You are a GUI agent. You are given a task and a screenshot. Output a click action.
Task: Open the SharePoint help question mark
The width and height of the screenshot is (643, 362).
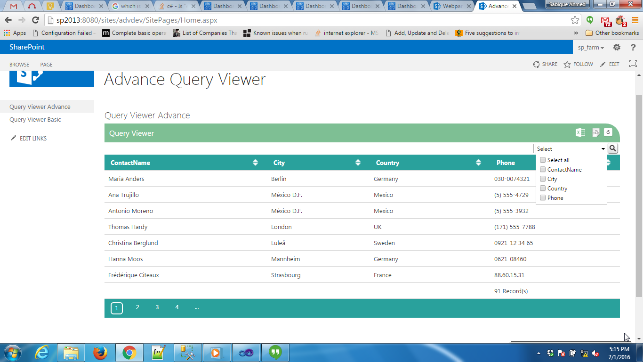633,48
